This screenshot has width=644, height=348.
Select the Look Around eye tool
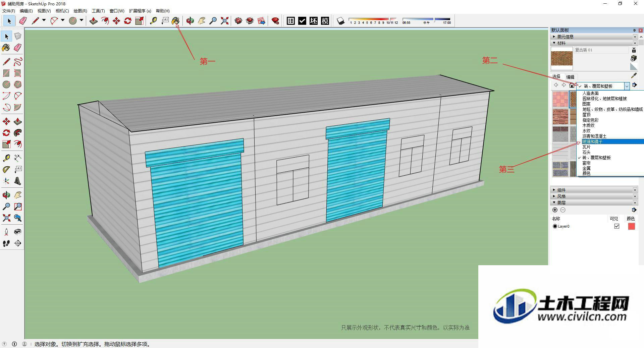(18, 232)
